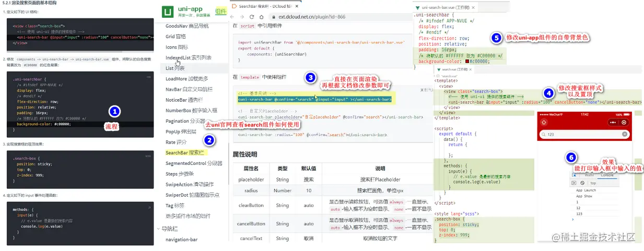
Task: Select Grid 宫格 in the sidebar
Action: pyautogui.click(x=175, y=37)
